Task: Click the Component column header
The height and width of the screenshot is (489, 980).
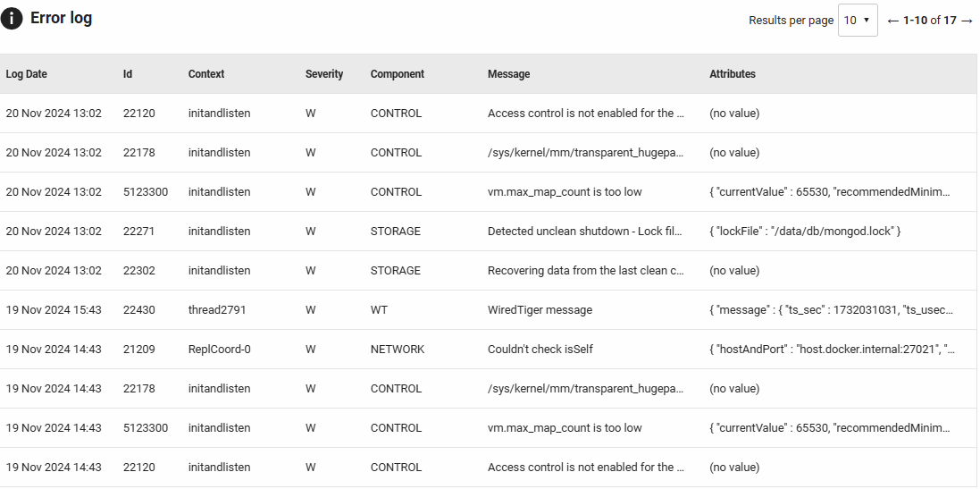Action: [398, 74]
